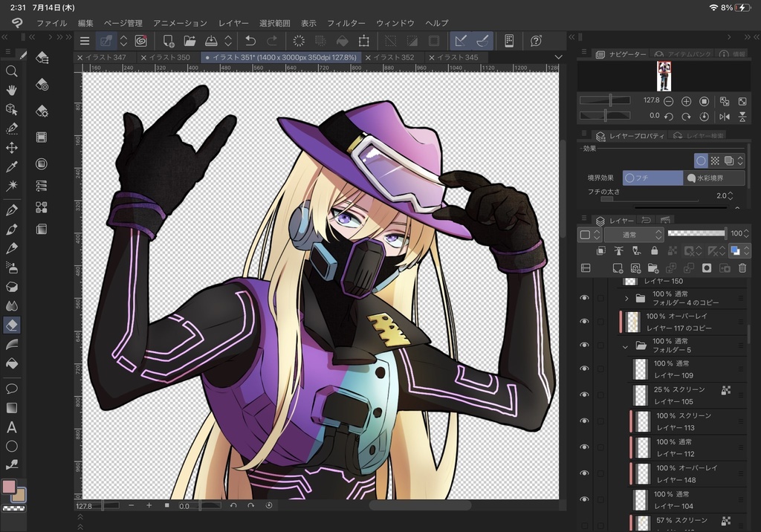The image size is (761, 532).
Task: Select the pink main color swatch
Action: tap(9, 487)
